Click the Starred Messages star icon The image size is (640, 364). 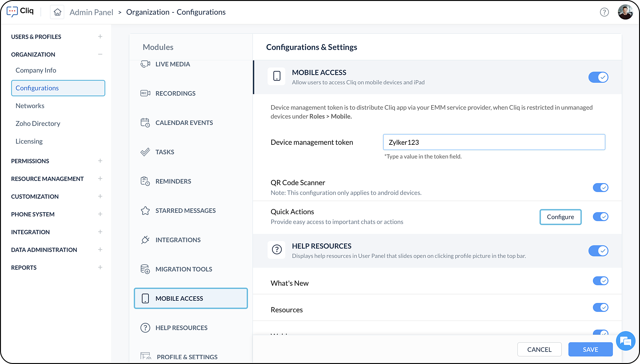click(145, 211)
